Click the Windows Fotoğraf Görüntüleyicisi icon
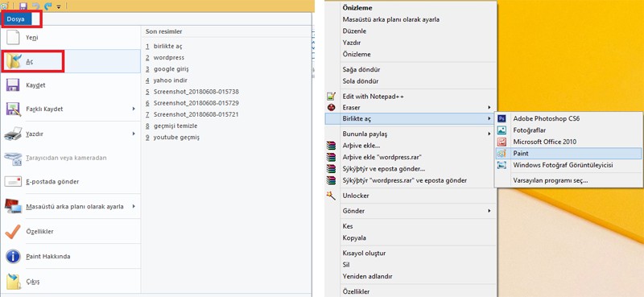The image size is (644, 297). (x=502, y=165)
